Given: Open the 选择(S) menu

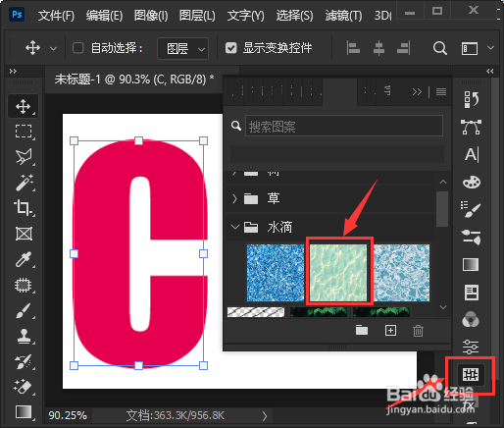Looking at the screenshot, I should [x=294, y=15].
